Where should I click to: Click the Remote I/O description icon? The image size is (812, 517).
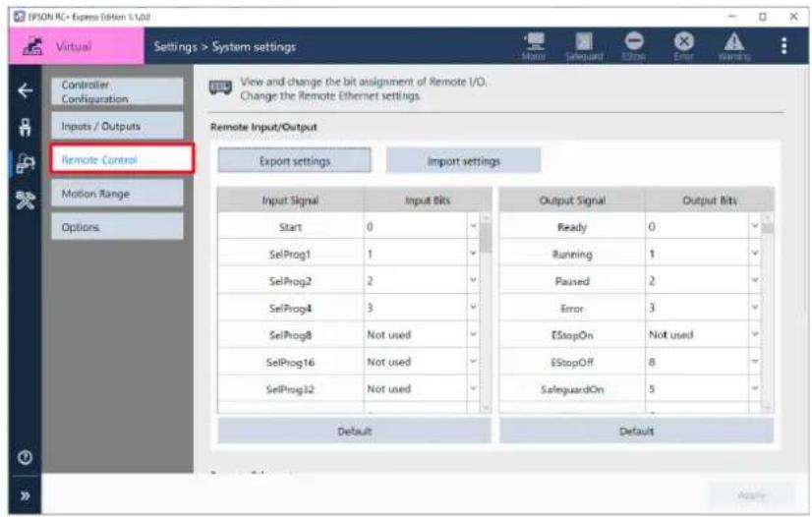pos(220,87)
